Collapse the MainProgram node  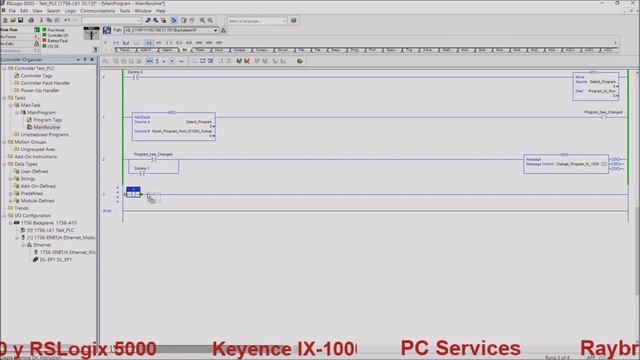click(x=17, y=113)
